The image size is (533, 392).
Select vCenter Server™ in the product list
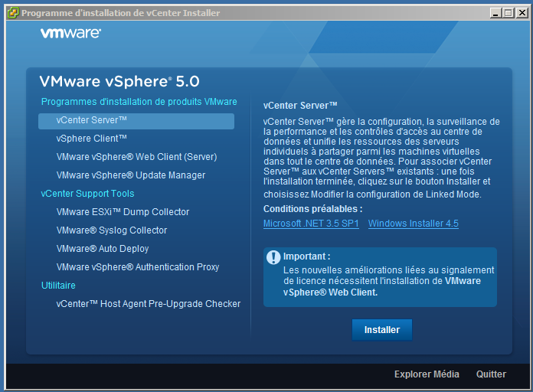136,121
